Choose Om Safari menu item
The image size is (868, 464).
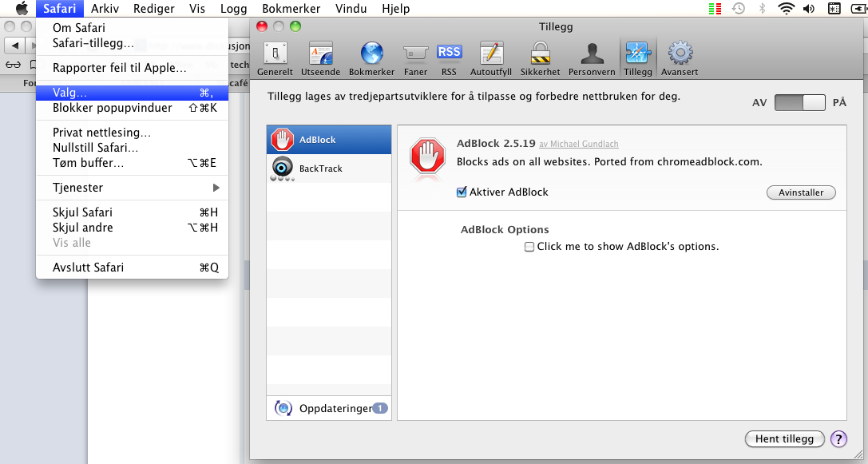point(133,28)
